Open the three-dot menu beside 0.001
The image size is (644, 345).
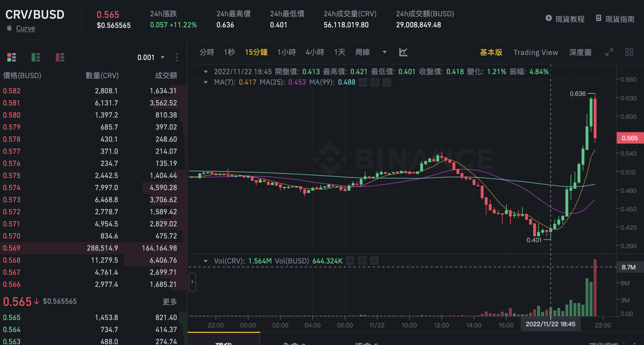(177, 57)
